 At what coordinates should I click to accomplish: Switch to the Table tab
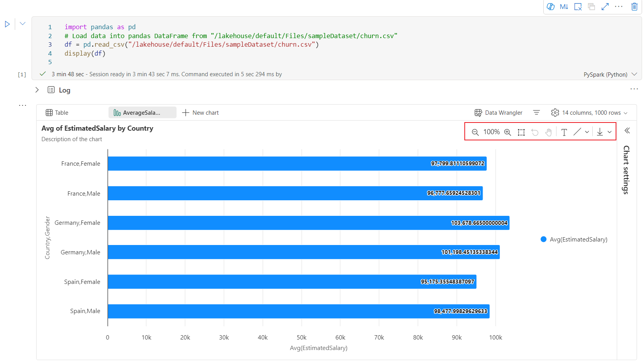(x=57, y=113)
